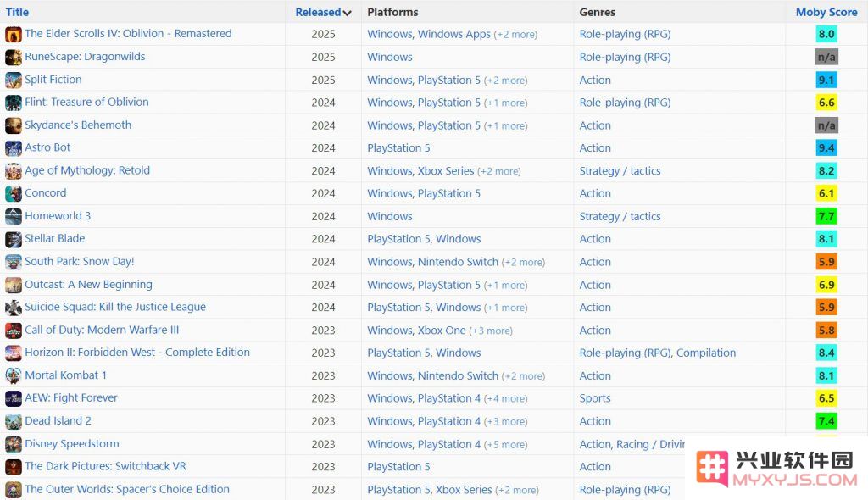Click the Xbox Series platform for Outer Worlds
This screenshot has width=868, height=500.
(464, 490)
